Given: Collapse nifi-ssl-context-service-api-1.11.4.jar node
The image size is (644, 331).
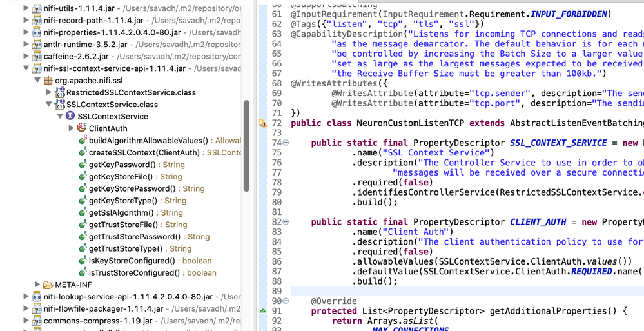Looking at the screenshot, I should coord(26,68).
